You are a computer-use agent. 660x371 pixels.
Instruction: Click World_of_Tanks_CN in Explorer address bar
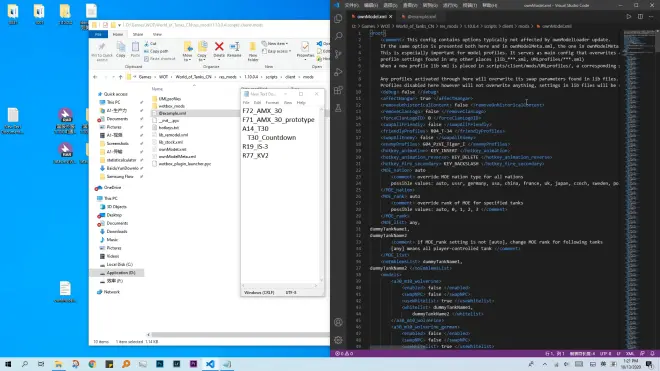click(x=194, y=77)
